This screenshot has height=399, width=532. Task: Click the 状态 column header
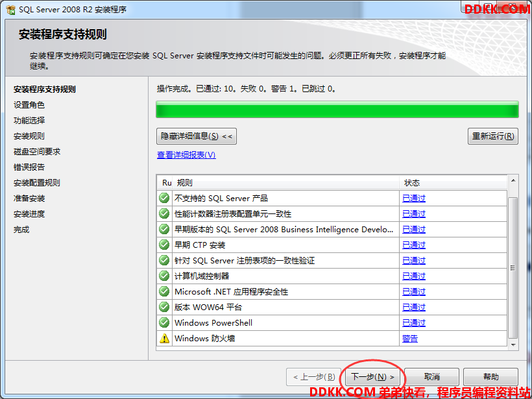pyautogui.click(x=453, y=183)
